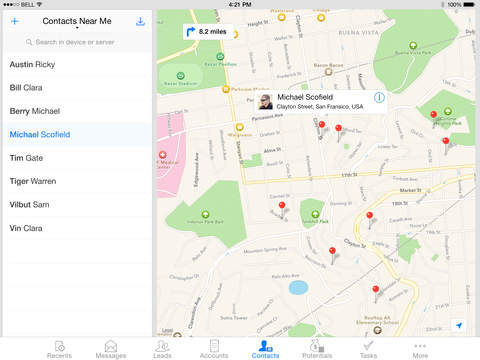480x360 pixels.
Task: Tap the Walgreens yellow map marker
Action: [x=239, y=127]
